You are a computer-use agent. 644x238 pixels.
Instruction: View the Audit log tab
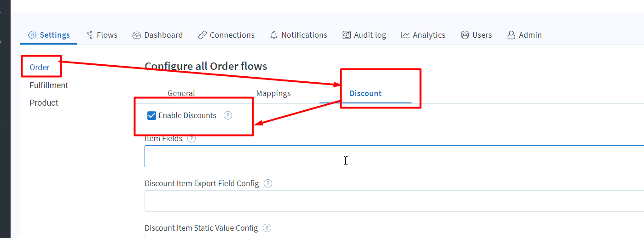[x=364, y=35]
